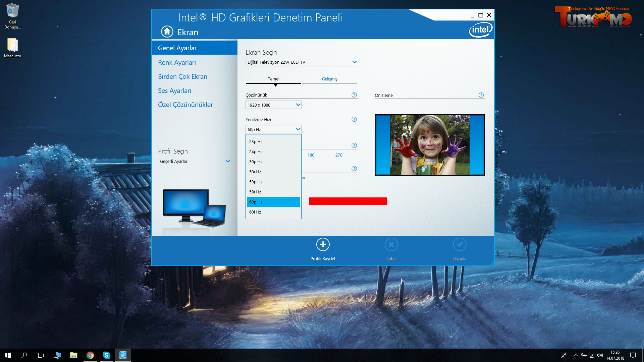Open File Explorer from taskbar
The width and height of the screenshot is (644, 362).
(x=74, y=355)
